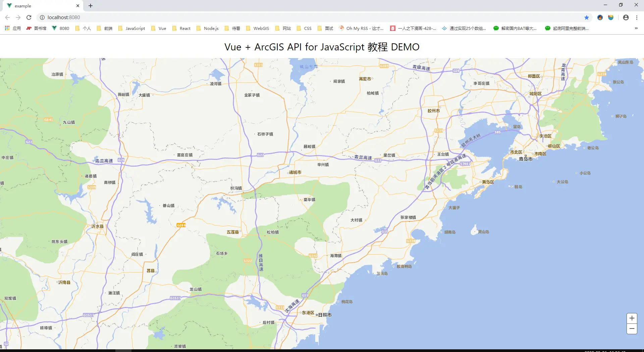The image size is (644, 352).
Task: Select the 九山镇 map label
Action: pyautogui.click(x=69, y=122)
